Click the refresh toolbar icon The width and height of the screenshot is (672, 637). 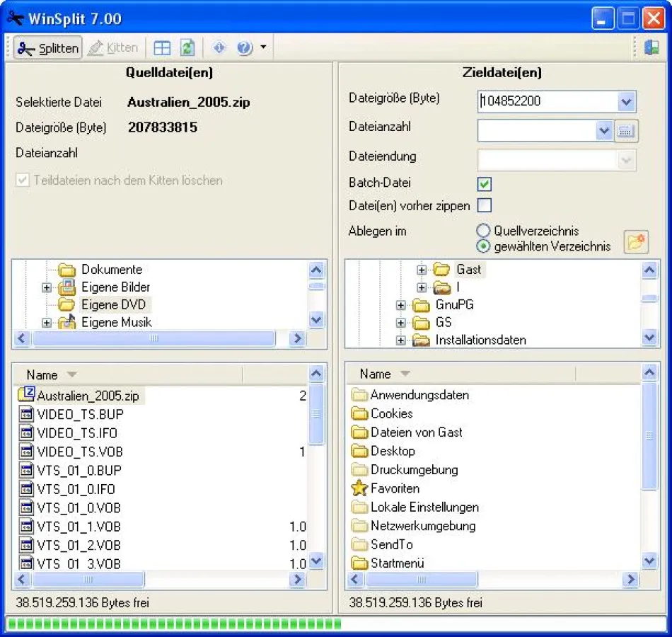coord(187,47)
